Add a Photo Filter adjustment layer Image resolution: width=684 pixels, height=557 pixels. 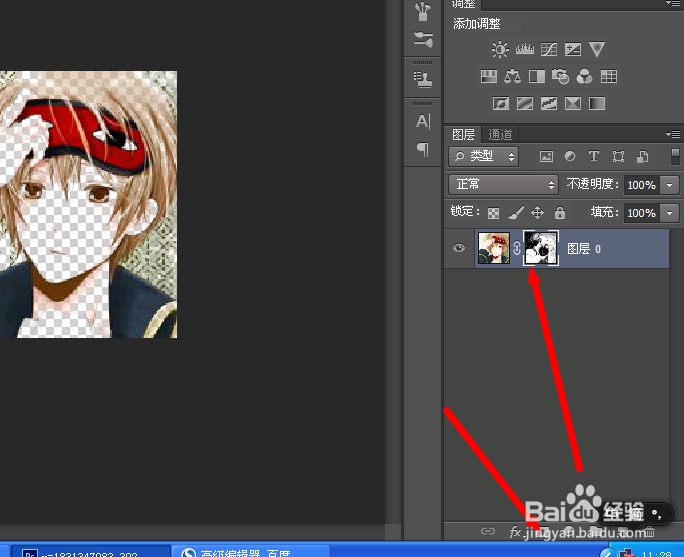[561, 77]
